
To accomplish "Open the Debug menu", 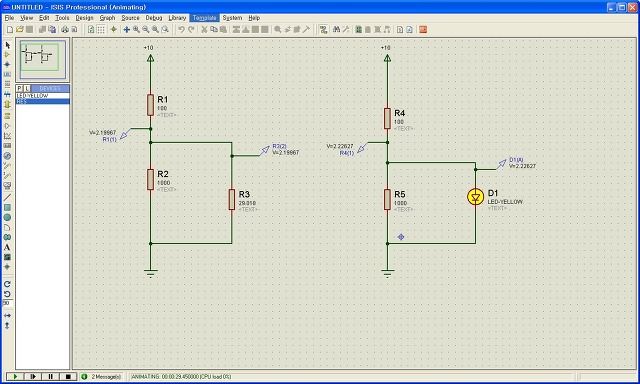I will 154,18.
